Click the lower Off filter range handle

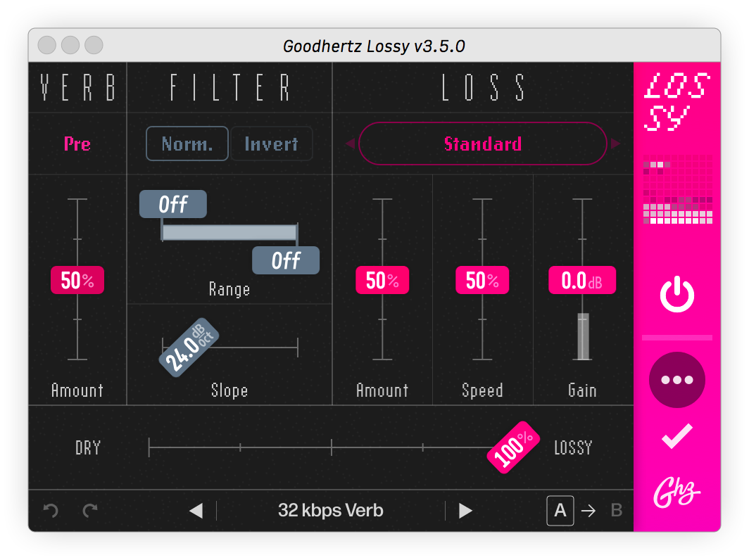point(286,261)
